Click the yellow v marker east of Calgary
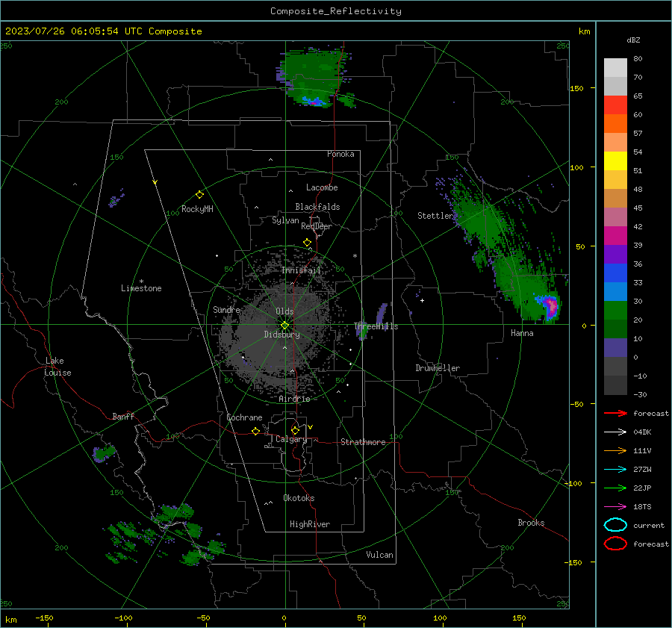The image size is (672, 628). [x=311, y=427]
